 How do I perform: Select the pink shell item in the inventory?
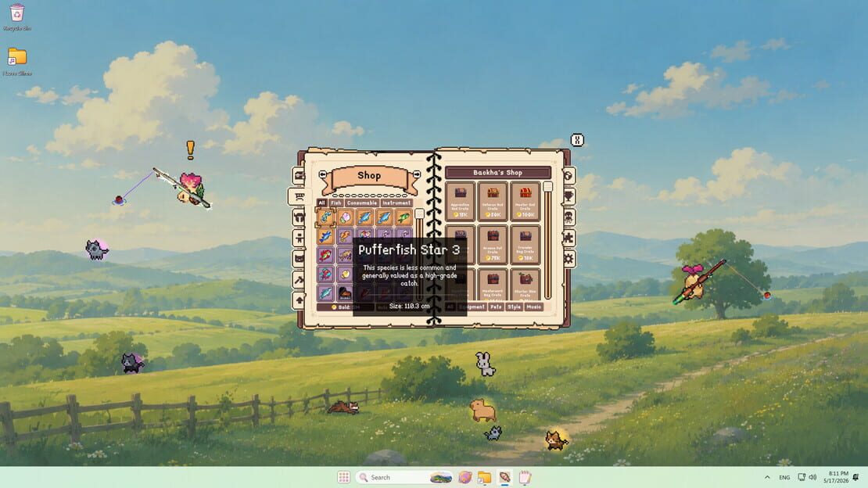point(345,217)
